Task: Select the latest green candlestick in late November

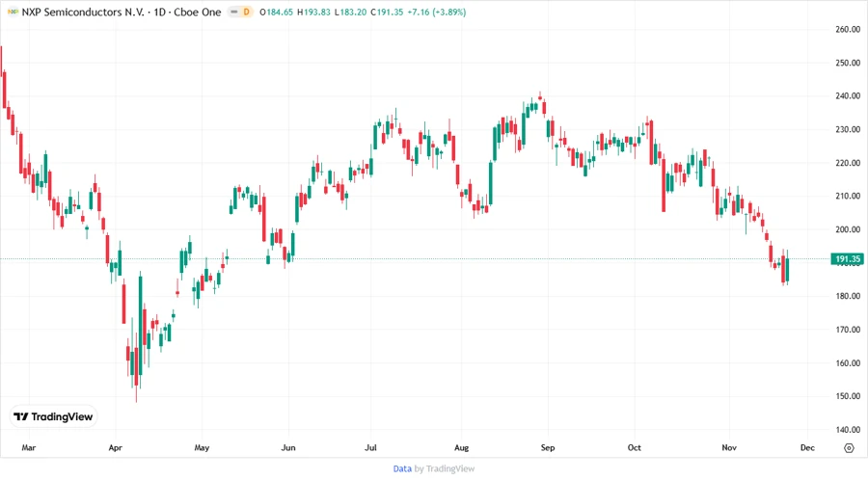Action: pyautogui.click(x=787, y=269)
